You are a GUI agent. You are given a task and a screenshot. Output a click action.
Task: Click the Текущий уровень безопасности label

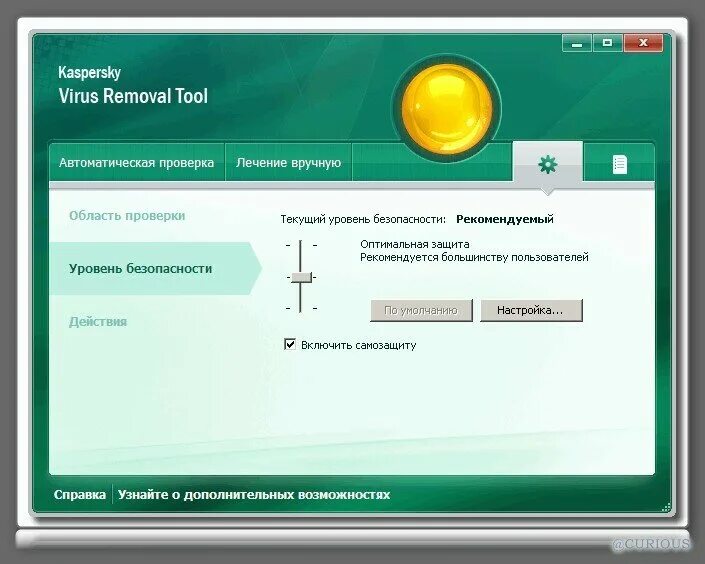pos(363,219)
